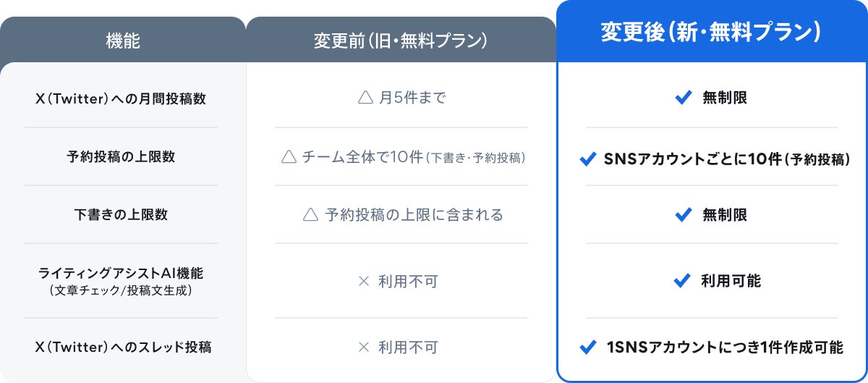
Task: Click the triangle icon beside 月5件まで
Action: (x=365, y=98)
